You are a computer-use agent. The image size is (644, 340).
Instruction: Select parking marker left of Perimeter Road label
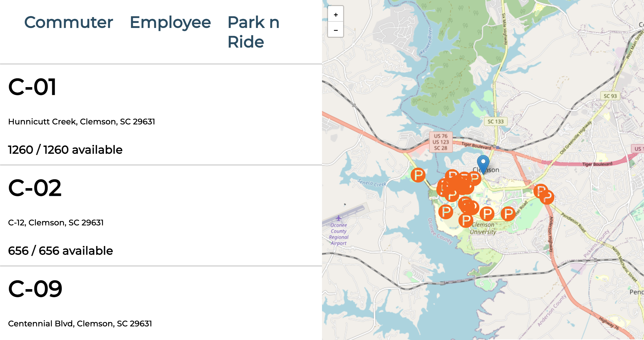click(508, 214)
